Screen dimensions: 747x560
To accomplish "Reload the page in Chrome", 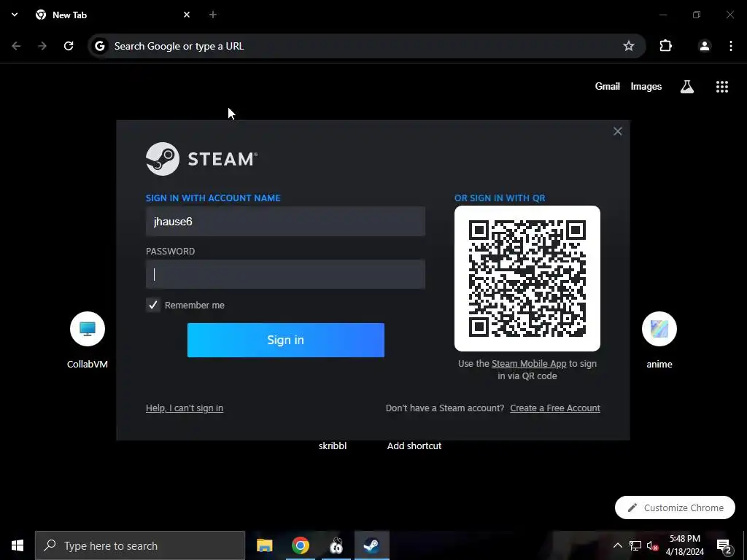I will (69, 46).
